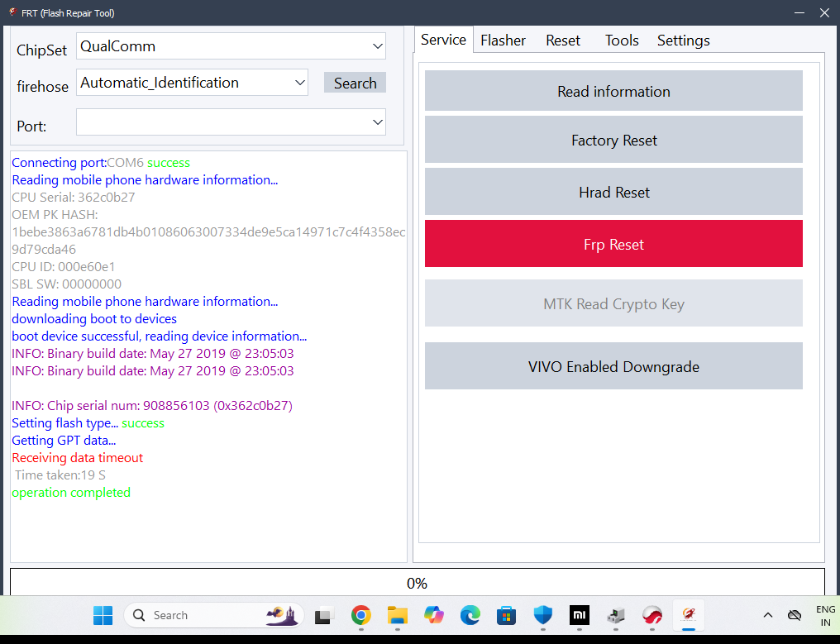Expand the firehose Automatic_Identification dropdown
This screenshot has height=644, width=840.
point(192,83)
